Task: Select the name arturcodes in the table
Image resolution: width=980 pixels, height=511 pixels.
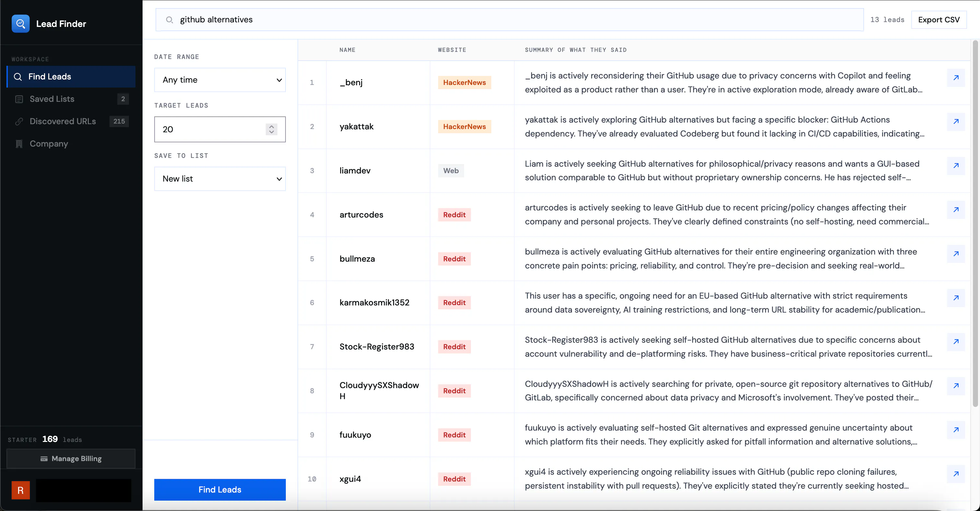Action: 361,215
